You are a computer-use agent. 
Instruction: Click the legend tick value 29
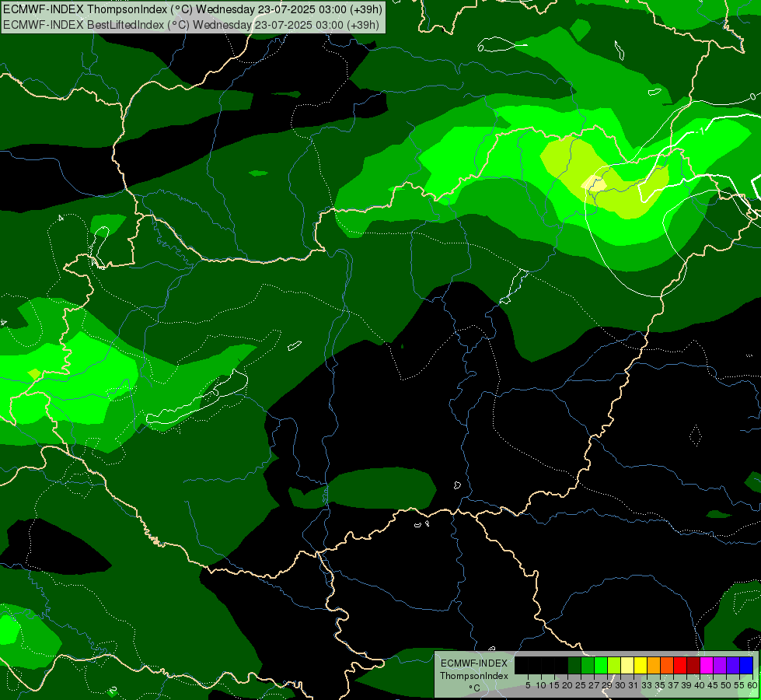pyautogui.click(x=608, y=685)
